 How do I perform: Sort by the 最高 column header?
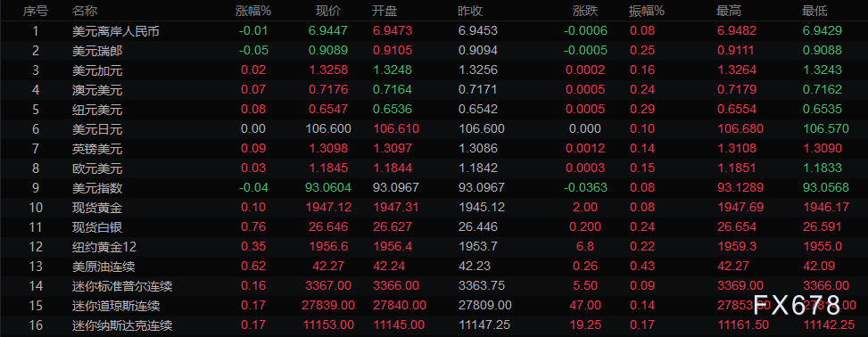point(729,11)
